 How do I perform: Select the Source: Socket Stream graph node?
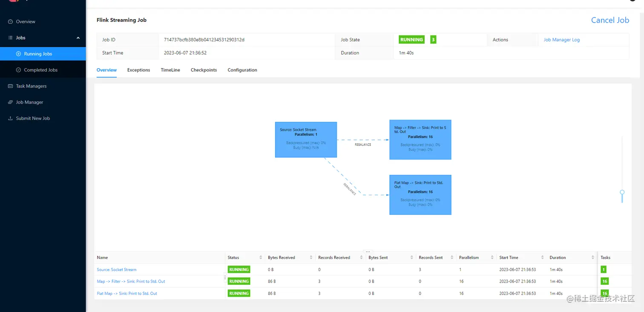pos(306,140)
